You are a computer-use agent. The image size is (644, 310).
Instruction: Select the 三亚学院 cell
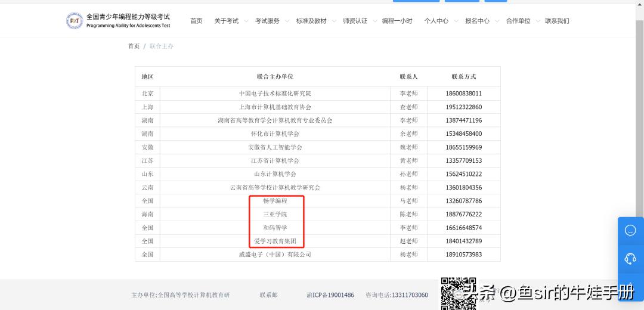pyautogui.click(x=275, y=215)
